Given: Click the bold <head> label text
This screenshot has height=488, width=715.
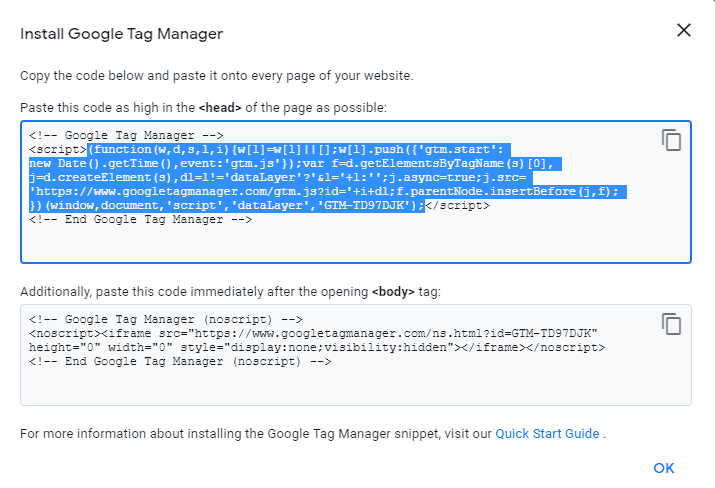Looking at the screenshot, I should click(x=220, y=108).
